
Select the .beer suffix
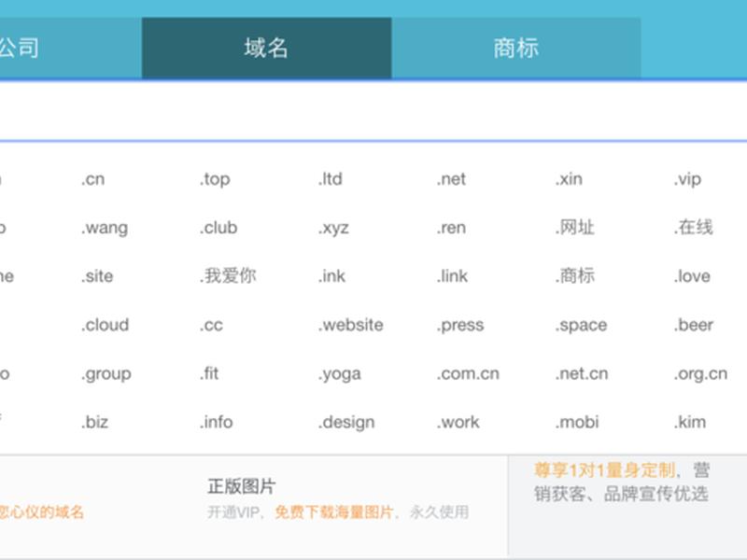coord(694,325)
